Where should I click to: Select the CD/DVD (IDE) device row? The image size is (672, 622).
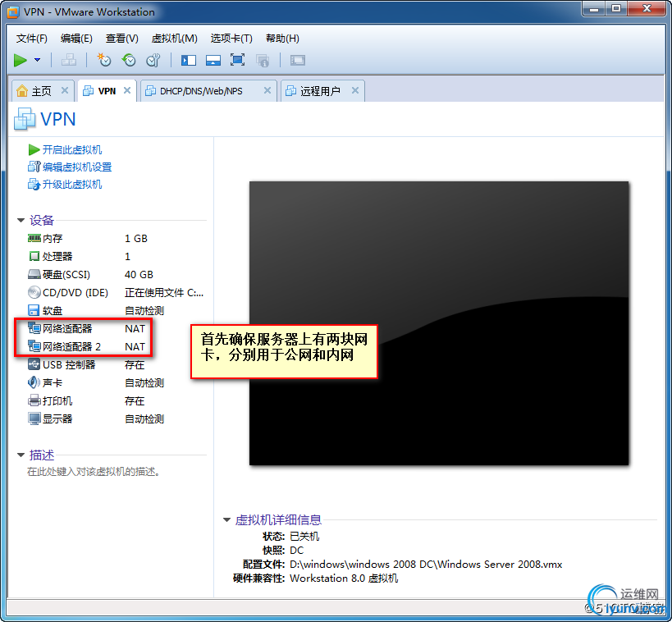[x=117, y=292]
